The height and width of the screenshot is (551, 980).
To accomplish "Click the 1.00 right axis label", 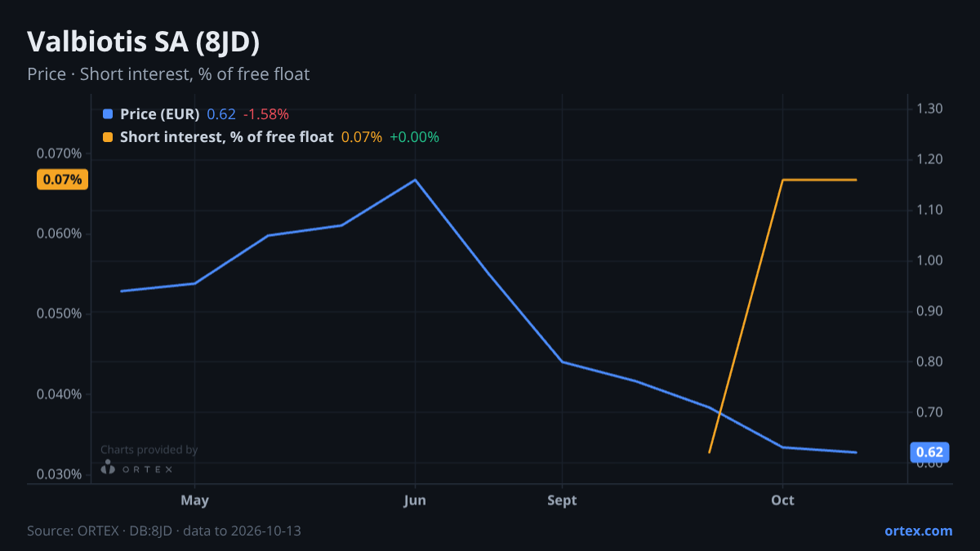I will coord(930,260).
